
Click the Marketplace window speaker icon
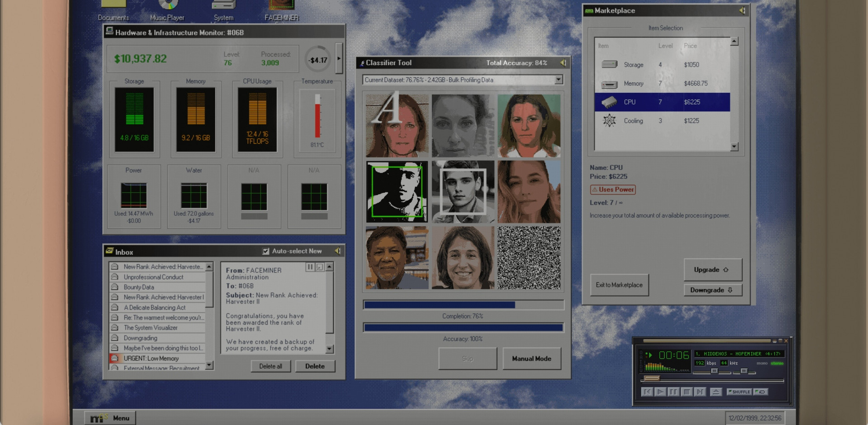tap(742, 10)
